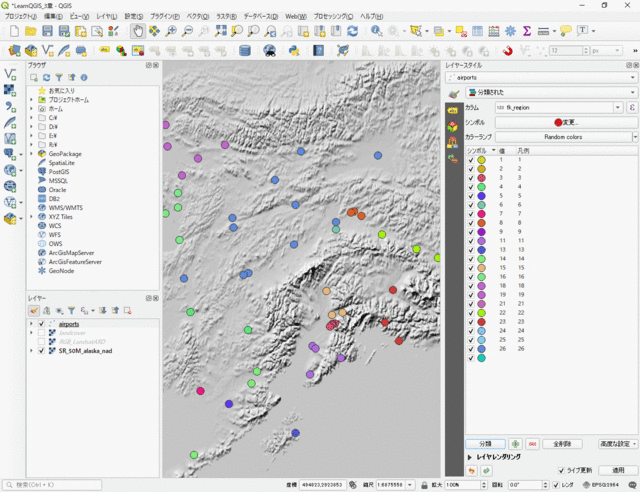Open the Raster menu
The width and height of the screenshot is (640, 492).
[226, 16]
